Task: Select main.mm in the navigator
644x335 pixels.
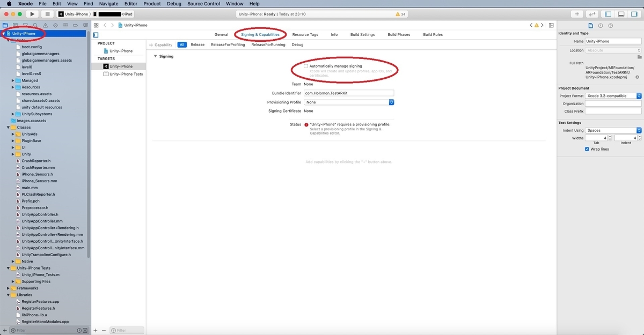Action: [x=30, y=188]
